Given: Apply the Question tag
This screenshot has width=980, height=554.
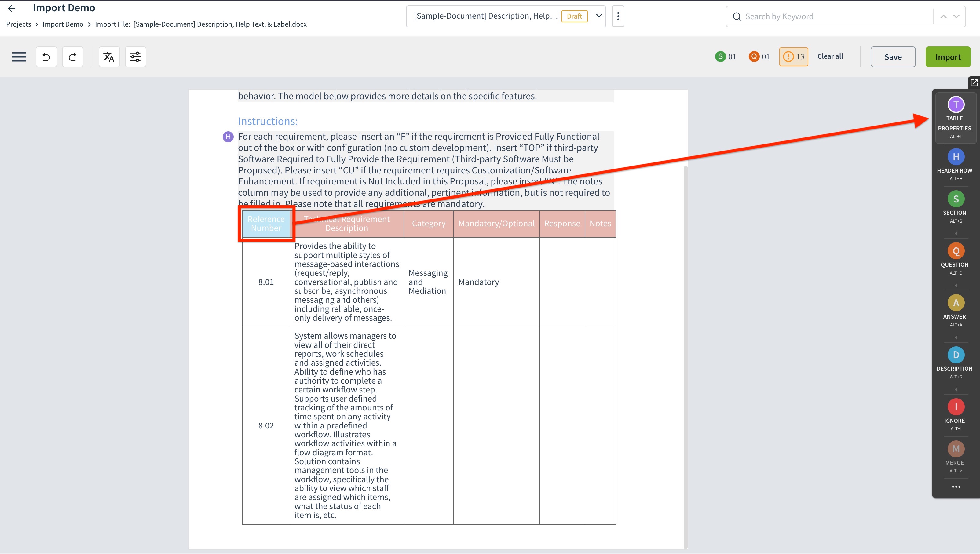Looking at the screenshot, I should tap(955, 259).
